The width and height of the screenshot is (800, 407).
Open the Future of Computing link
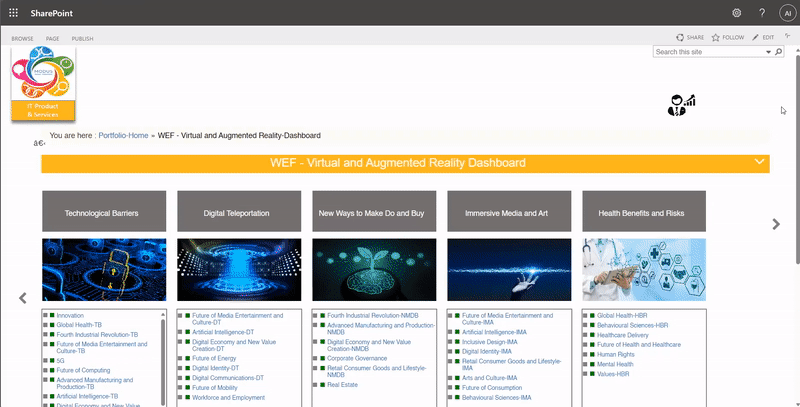point(83,370)
